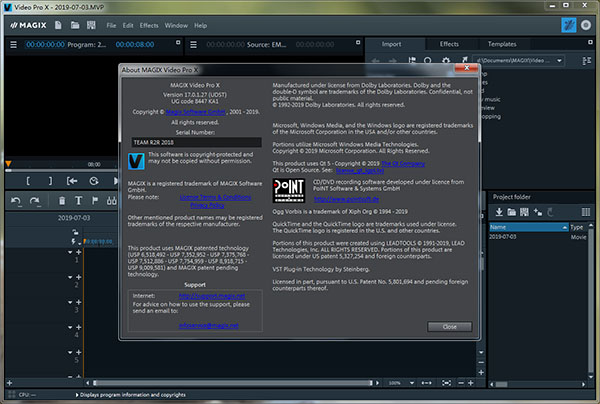Expand the track 5 dropdown arrow
Screen dimensions: 600x404
70,352
